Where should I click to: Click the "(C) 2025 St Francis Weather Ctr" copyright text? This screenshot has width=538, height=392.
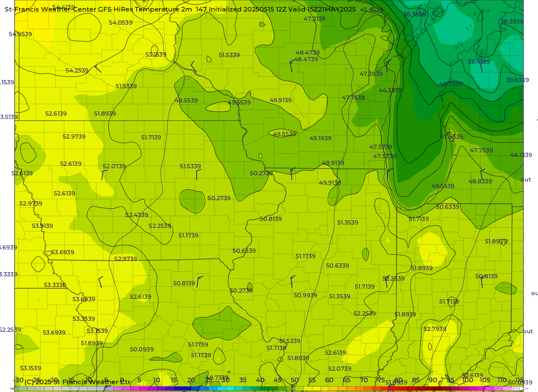77,382
